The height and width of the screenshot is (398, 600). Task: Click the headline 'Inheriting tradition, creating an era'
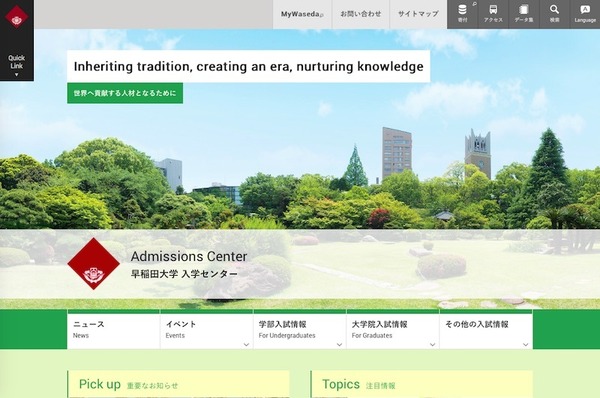coord(248,66)
